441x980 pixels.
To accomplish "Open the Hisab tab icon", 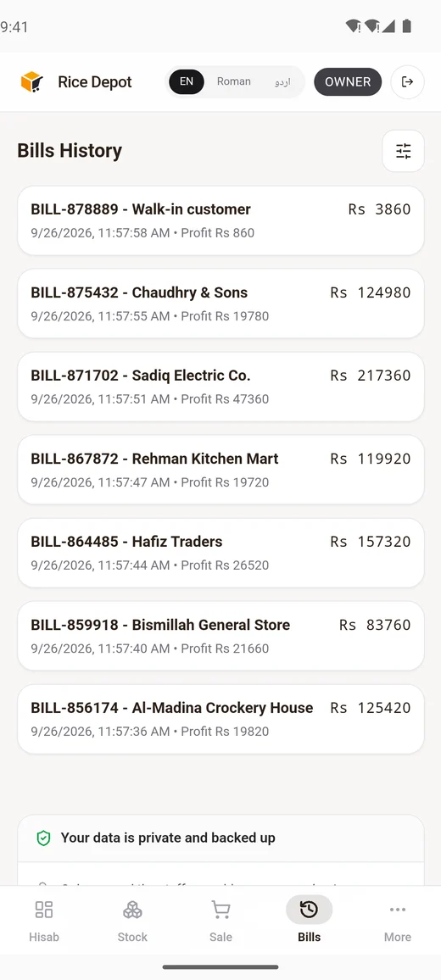I will pyautogui.click(x=44, y=910).
